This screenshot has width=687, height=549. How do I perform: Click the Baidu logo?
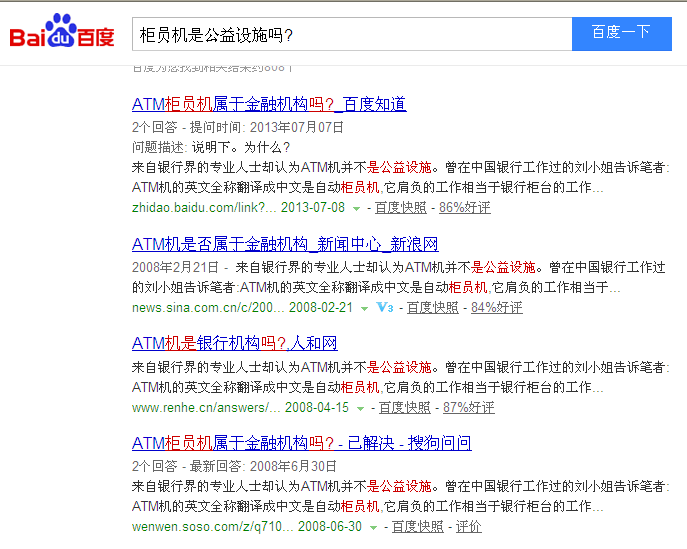point(62,34)
